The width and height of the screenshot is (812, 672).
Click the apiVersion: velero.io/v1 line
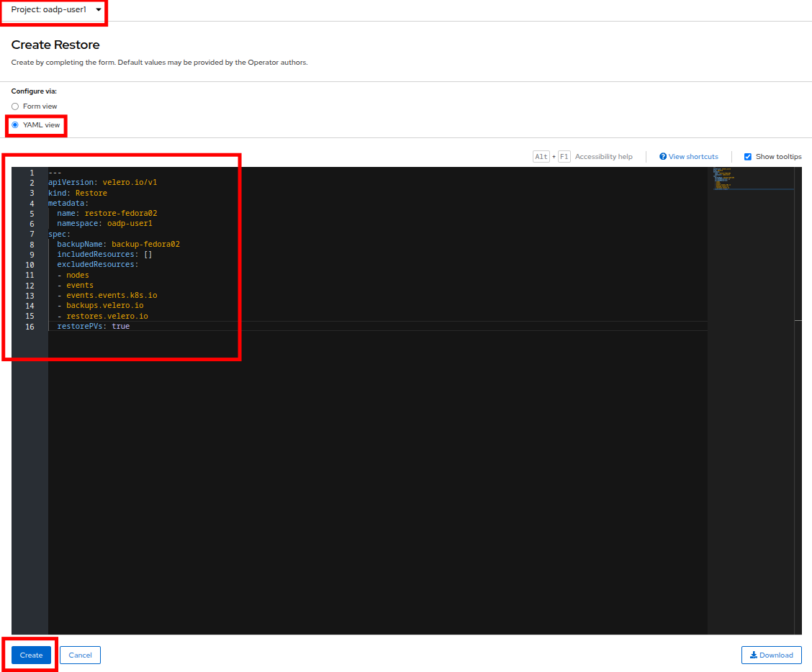pos(102,183)
